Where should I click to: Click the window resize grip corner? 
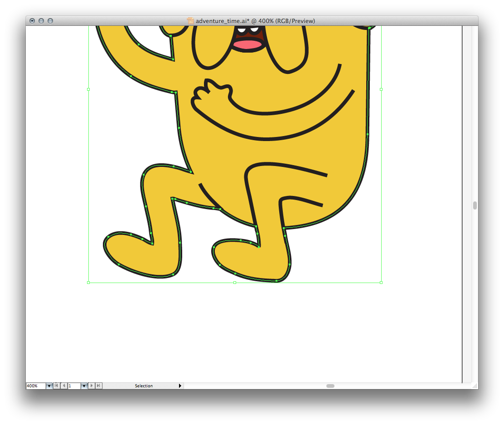(475, 386)
